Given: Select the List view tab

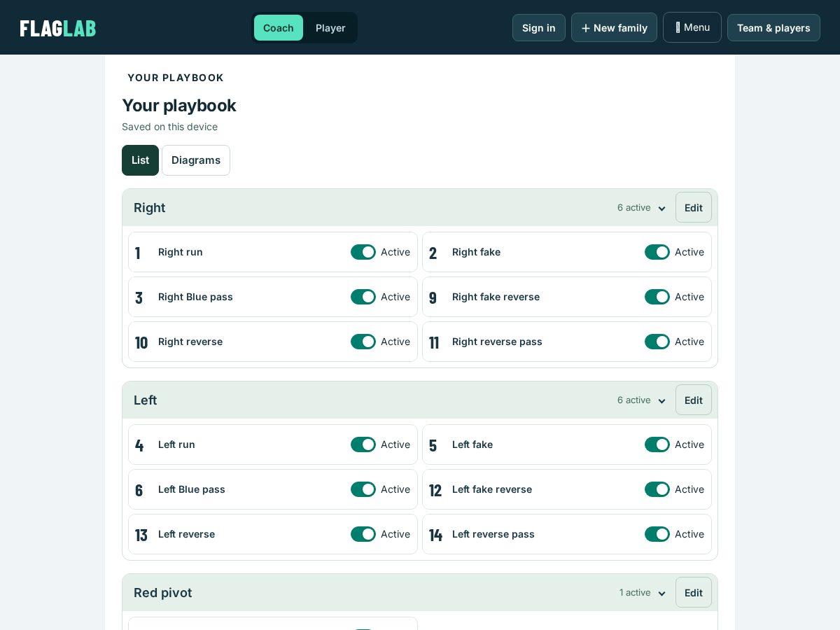Looking at the screenshot, I should click(140, 160).
